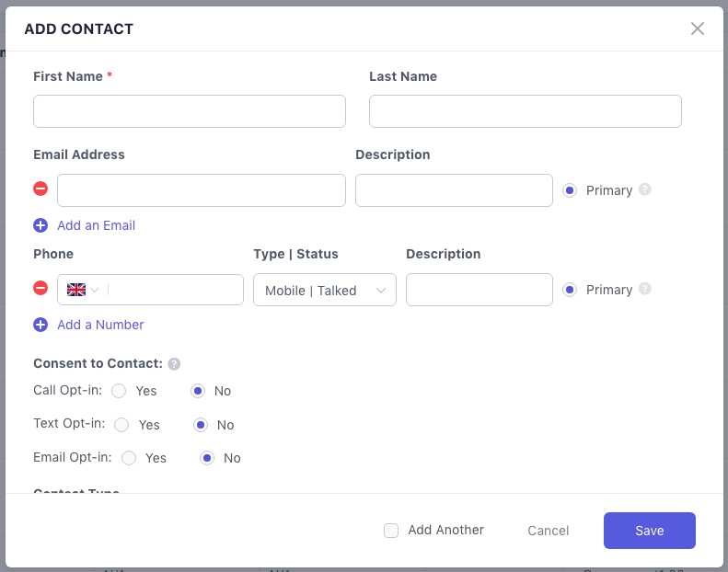Screen dimensions: 728x572
Task: Click the red remove email icon
Action: click(x=40, y=189)
